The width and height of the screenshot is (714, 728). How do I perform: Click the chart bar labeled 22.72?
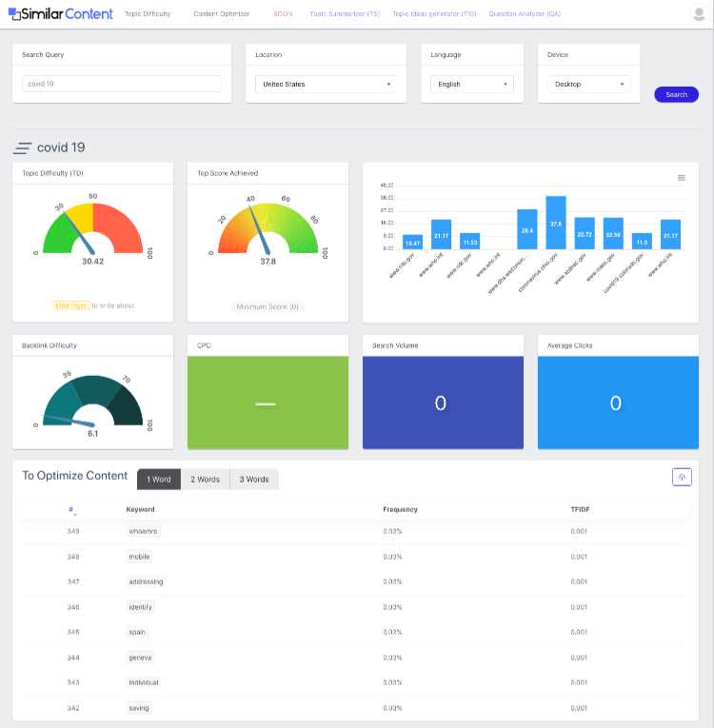tap(585, 233)
